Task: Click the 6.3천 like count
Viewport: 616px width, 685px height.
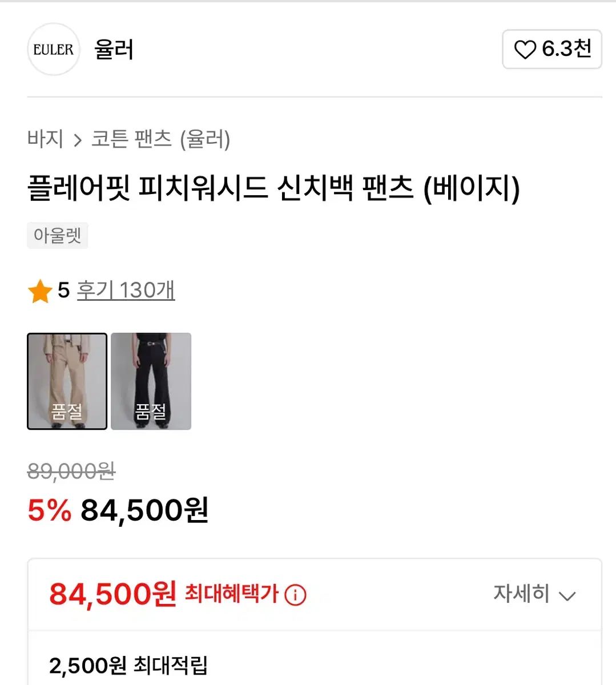Action: (566, 49)
